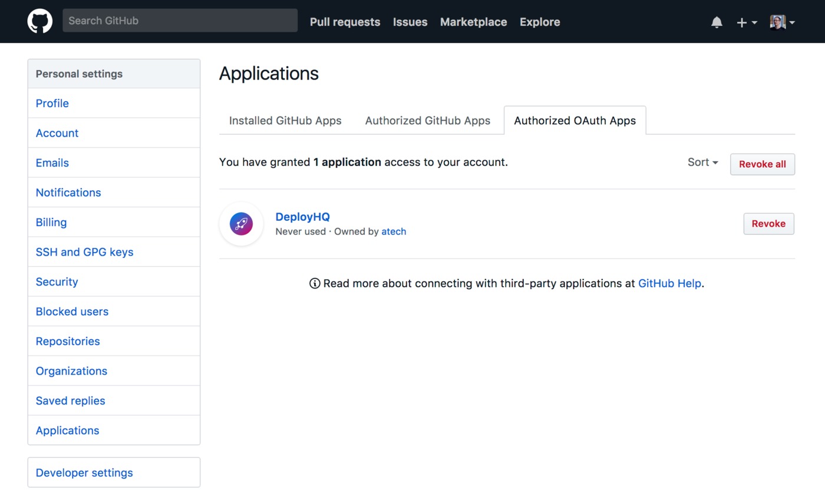Open Issues in top navigation
The height and width of the screenshot is (504, 825).
(x=410, y=22)
